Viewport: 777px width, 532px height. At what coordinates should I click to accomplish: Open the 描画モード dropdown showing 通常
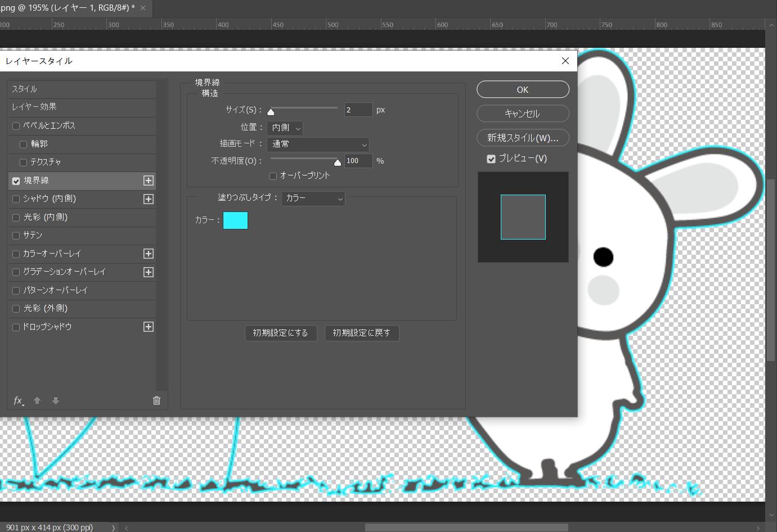[318, 145]
